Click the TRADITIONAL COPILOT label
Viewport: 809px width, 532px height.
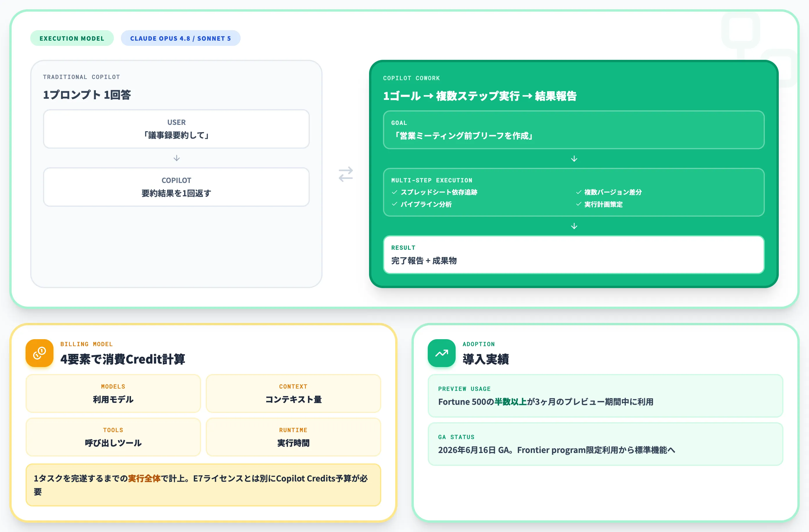pos(81,77)
